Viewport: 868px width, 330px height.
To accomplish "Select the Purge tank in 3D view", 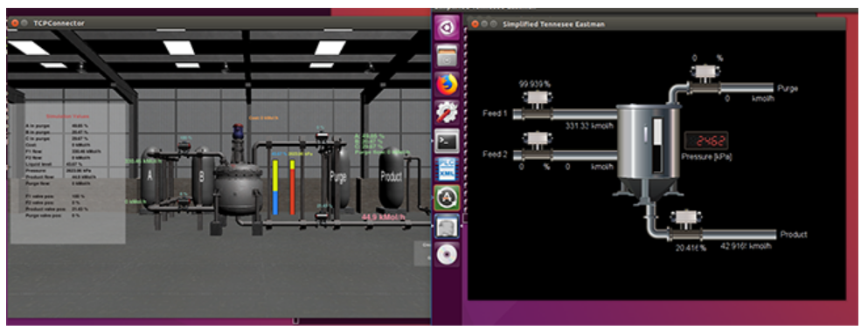I will [339, 177].
